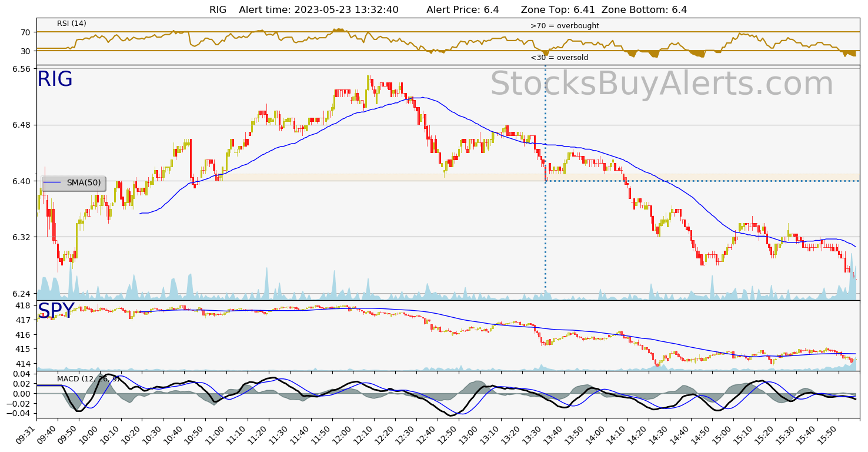Click the RIG ticker label

(55, 79)
